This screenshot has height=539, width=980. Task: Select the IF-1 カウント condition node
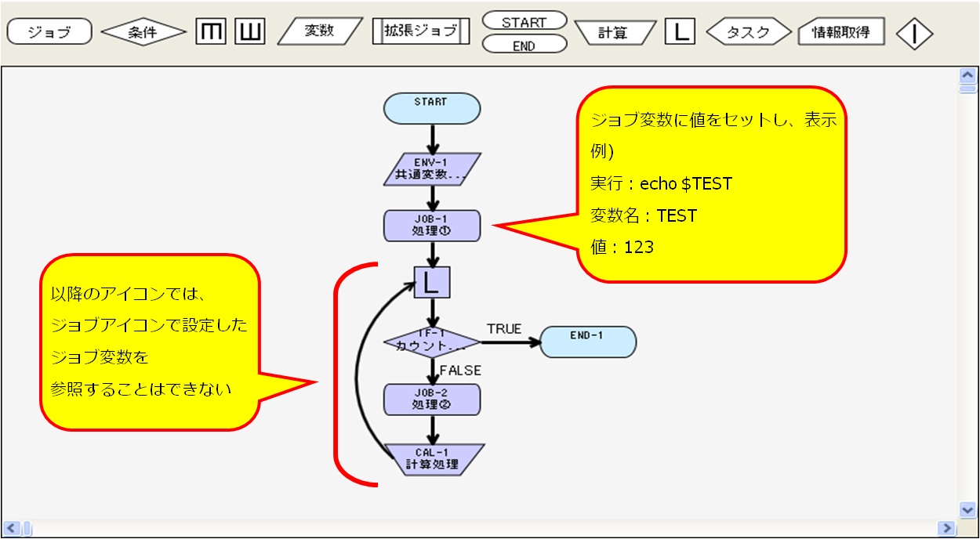432,342
